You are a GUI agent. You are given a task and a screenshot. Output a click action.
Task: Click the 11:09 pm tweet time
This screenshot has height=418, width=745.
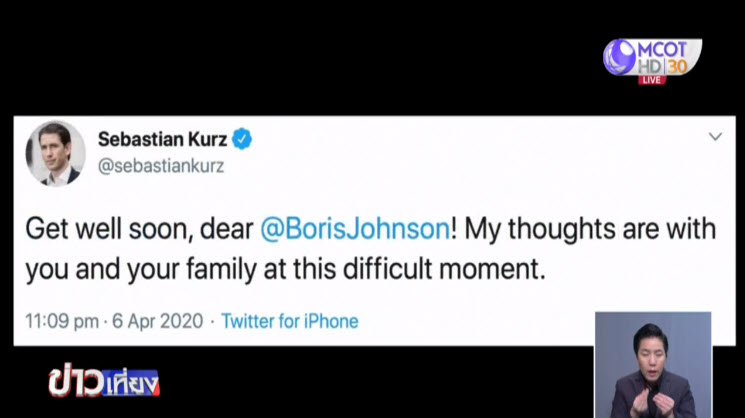pyautogui.click(x=62, y=321)
